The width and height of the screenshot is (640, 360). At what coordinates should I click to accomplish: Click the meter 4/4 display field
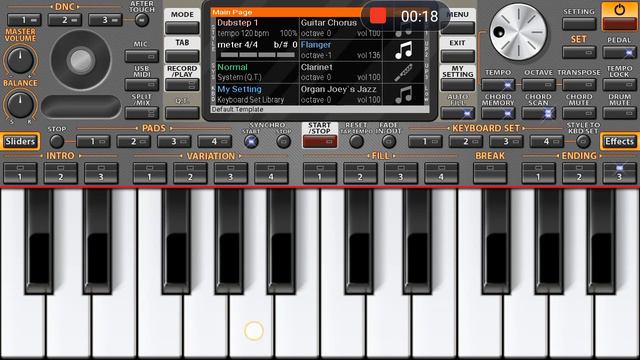click(x=257, y=50)
